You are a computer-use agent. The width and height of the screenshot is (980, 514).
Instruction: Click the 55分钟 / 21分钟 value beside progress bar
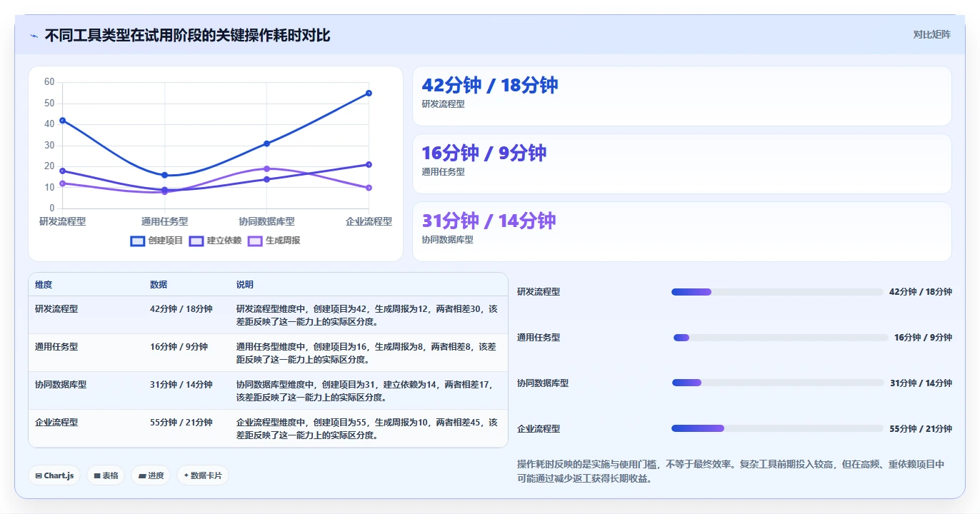click(921, 428)
